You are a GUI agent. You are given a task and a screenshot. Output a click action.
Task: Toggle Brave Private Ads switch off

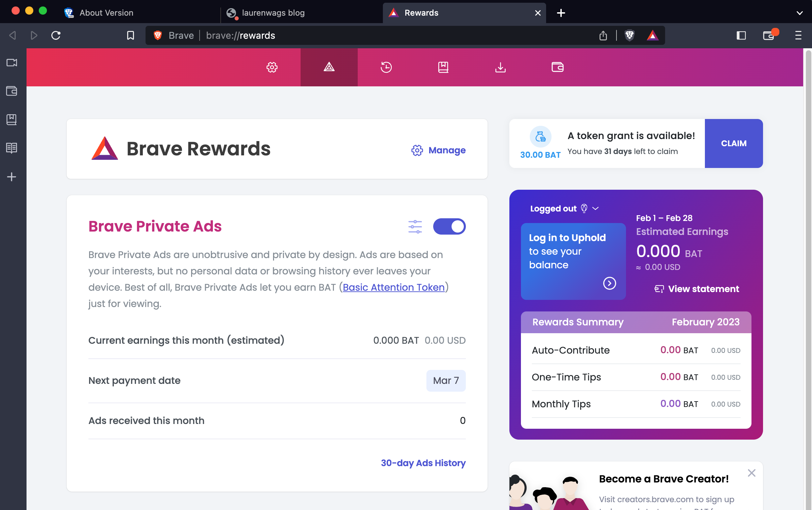tap(449, 226)
